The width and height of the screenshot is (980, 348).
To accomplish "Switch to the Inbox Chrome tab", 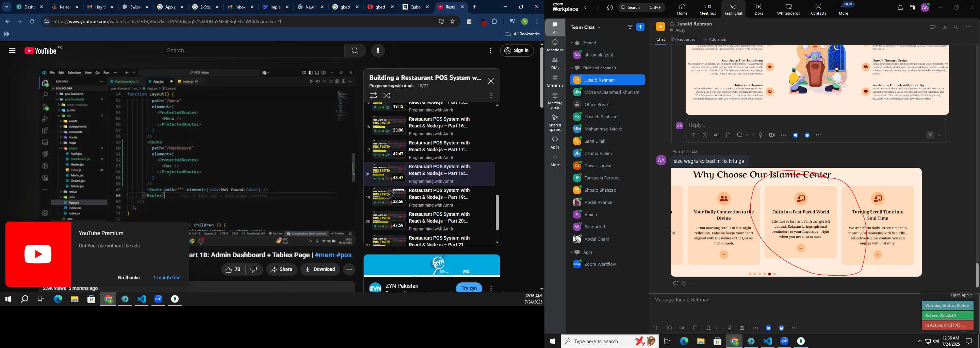I will pyautogui.click(x=241, y=7).
